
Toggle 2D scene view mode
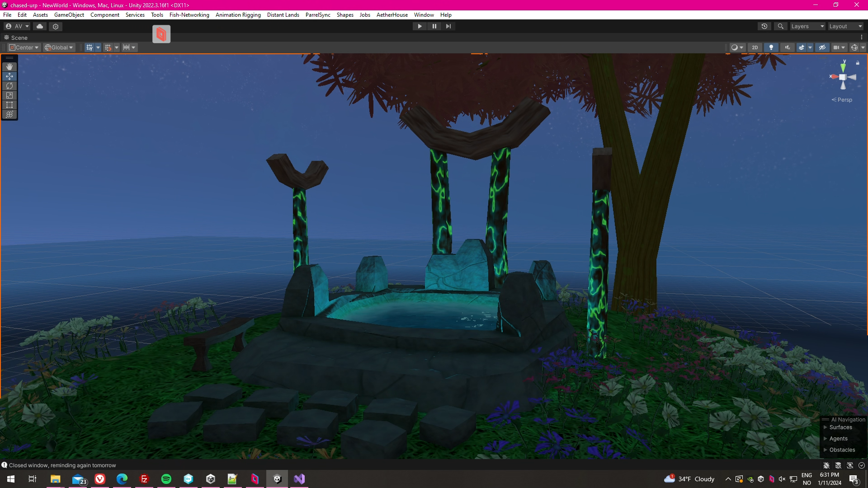coord(755,47)
